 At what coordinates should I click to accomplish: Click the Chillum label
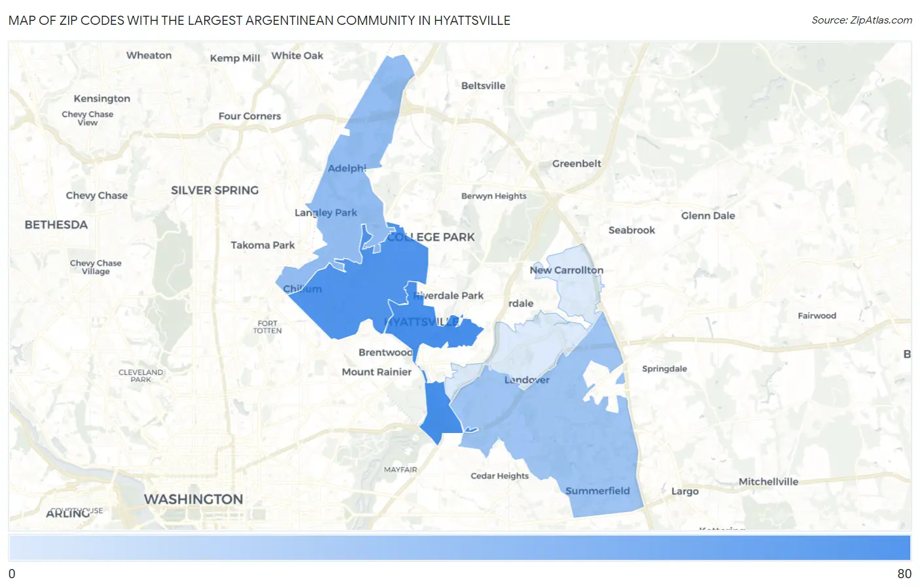302,289
